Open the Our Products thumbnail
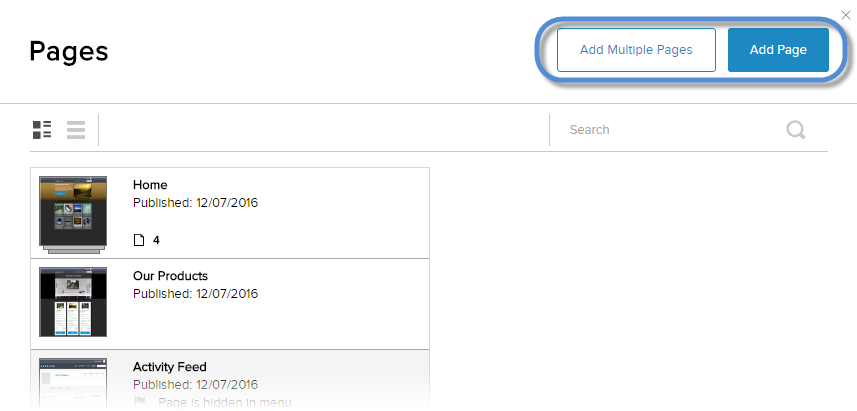 [73, 302]
